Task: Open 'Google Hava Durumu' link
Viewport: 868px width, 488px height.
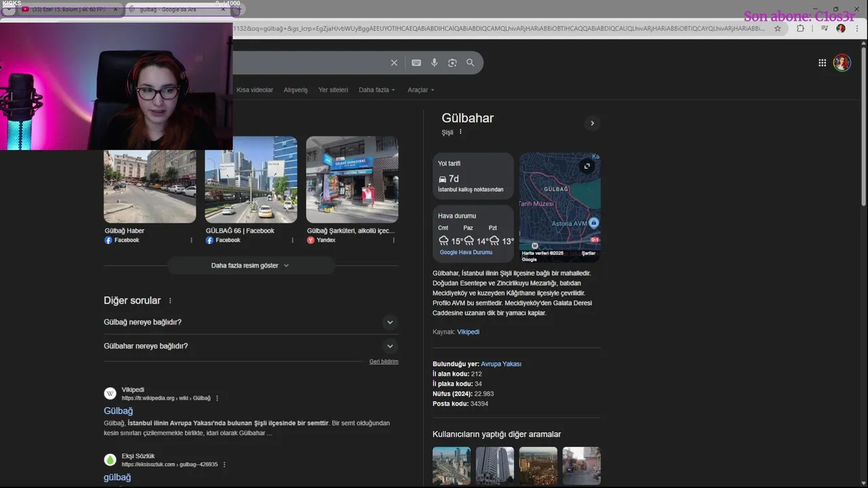Action: pos(466,252)
